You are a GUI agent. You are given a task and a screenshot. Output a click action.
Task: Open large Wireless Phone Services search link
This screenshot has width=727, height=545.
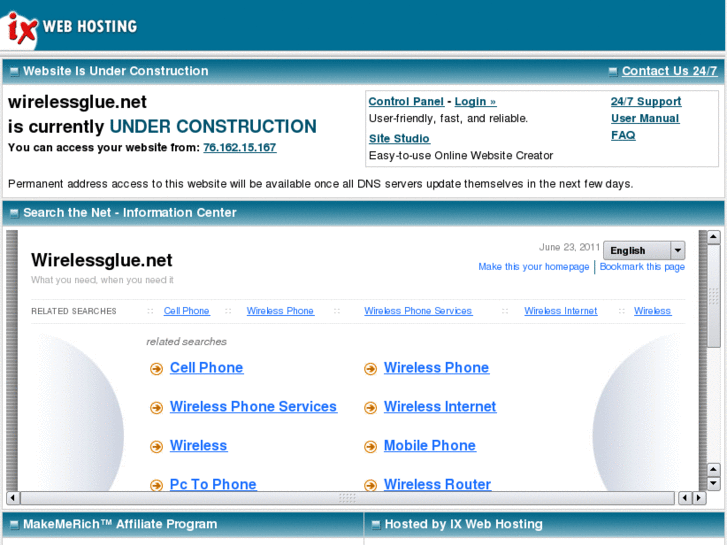(x=253, y=407)
